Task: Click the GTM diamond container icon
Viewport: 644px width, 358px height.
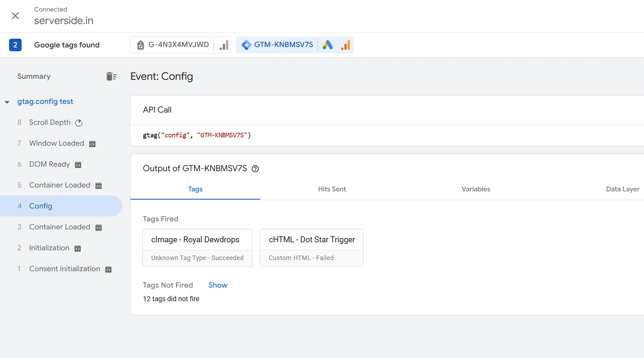Action: click(246, 45)
